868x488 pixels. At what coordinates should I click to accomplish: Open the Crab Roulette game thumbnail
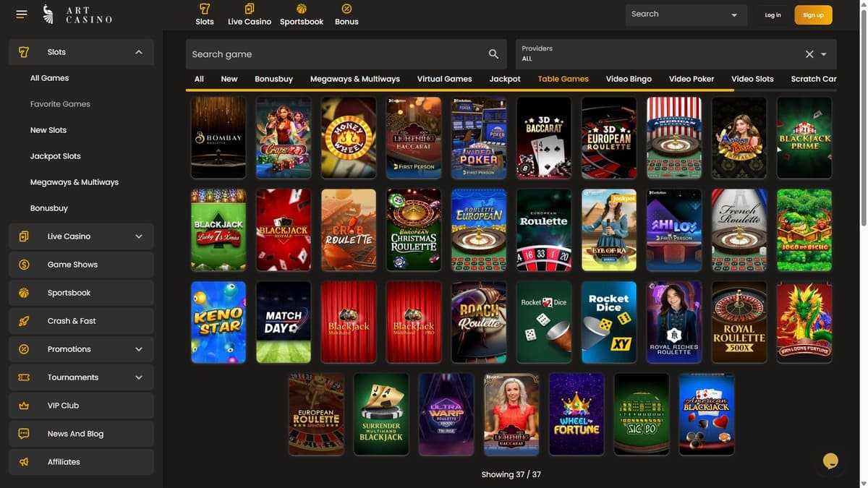coord(349,230)
